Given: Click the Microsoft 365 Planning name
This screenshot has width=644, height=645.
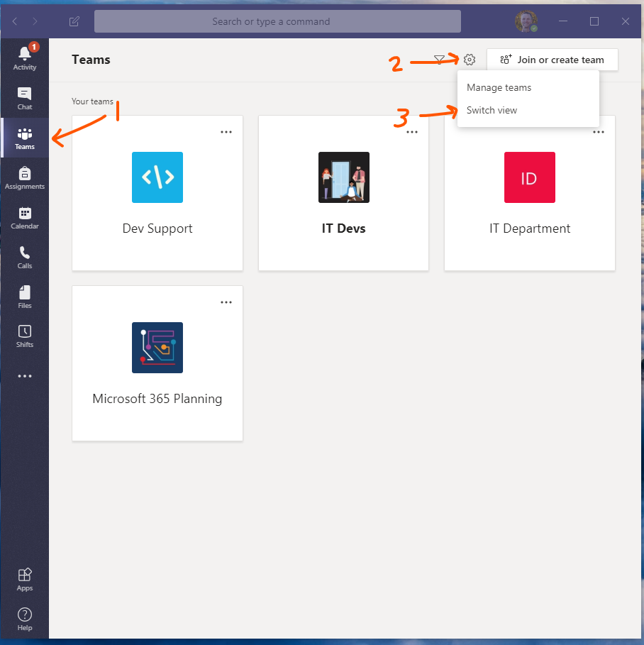Looking at the screenshot, I should [157, 399].
